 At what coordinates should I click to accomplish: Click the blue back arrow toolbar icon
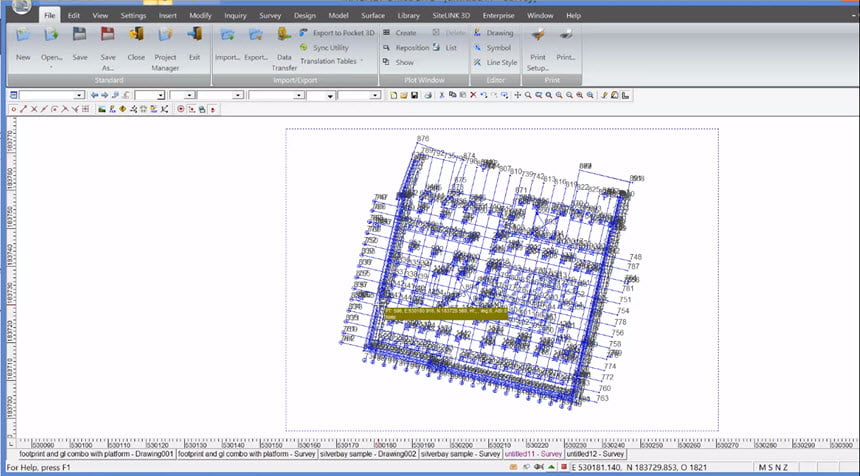click(x=94, y=95)
